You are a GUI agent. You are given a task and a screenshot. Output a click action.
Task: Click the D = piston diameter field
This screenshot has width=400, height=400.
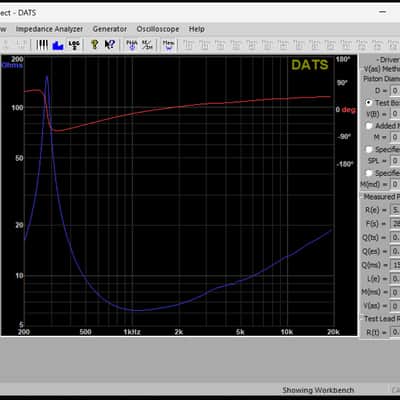[395, 91]
